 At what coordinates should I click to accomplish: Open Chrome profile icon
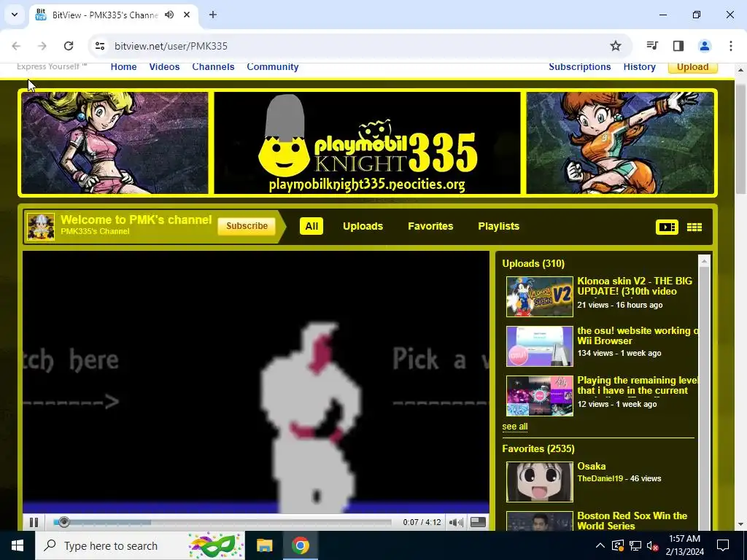pyautogui.click(x=705, y=46)
